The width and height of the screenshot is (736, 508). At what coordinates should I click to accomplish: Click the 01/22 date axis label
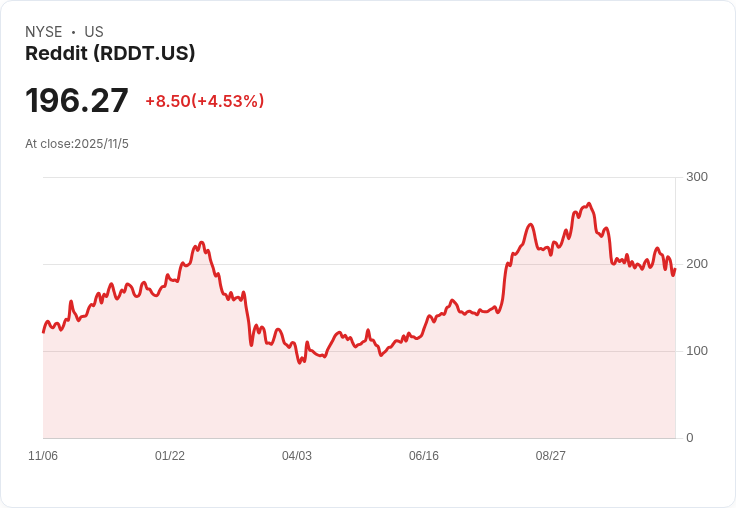tap(170, 456)
